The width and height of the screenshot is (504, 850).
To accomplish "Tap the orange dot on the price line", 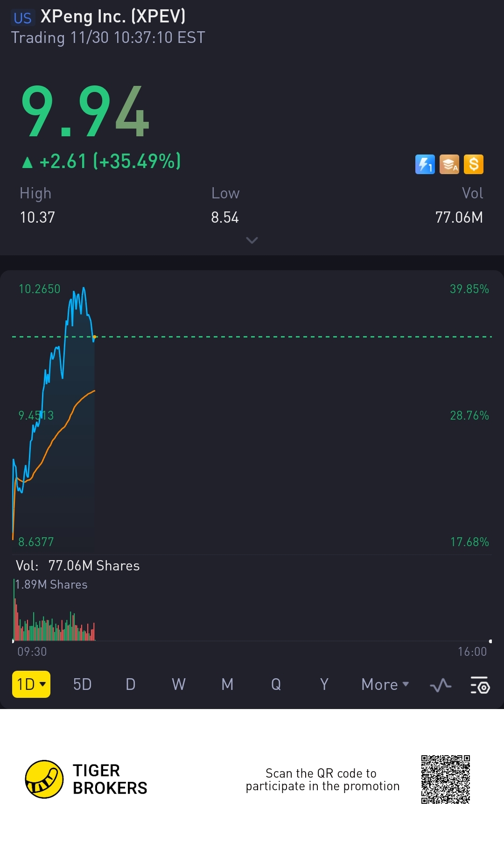I will tap(95, 337).
